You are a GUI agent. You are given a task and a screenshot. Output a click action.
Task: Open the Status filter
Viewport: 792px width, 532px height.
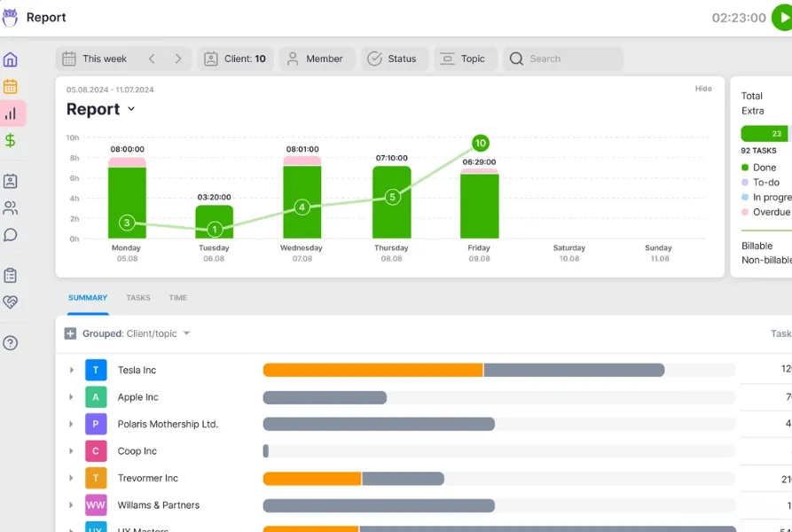pyautogui.click(x=395, y=59)
